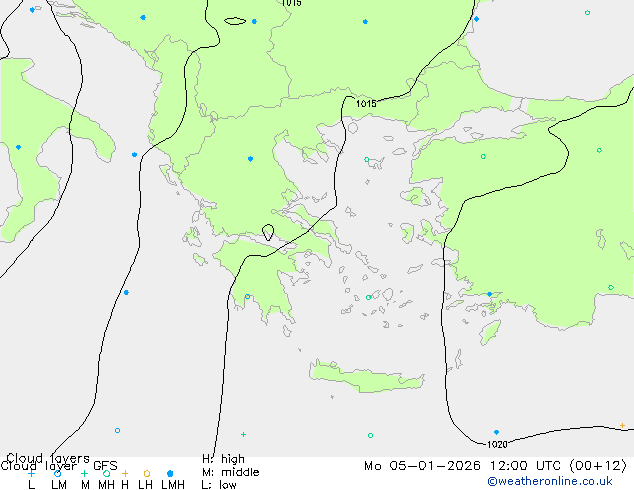Click the green plus marker on the map

(x=243, y=434)
